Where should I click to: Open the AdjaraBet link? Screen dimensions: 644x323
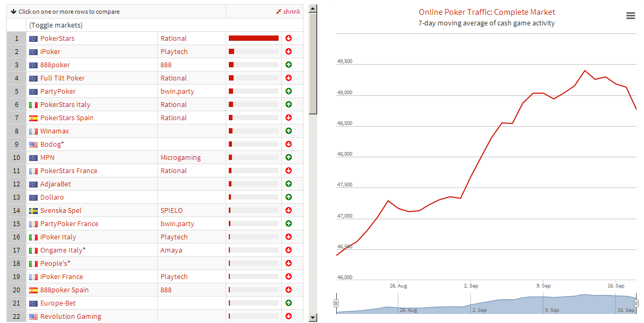click(x=56, y=184)
